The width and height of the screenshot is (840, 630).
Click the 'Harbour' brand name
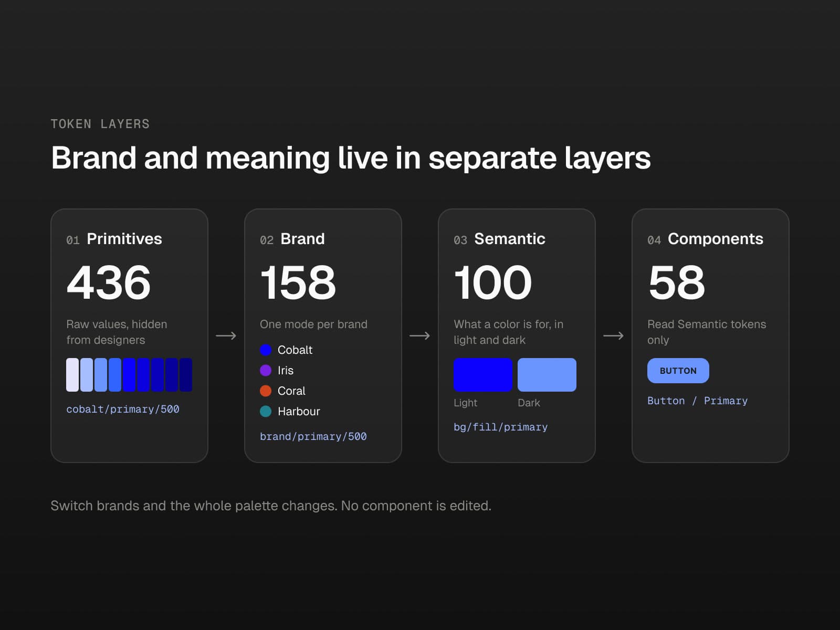tap(299, 412)
